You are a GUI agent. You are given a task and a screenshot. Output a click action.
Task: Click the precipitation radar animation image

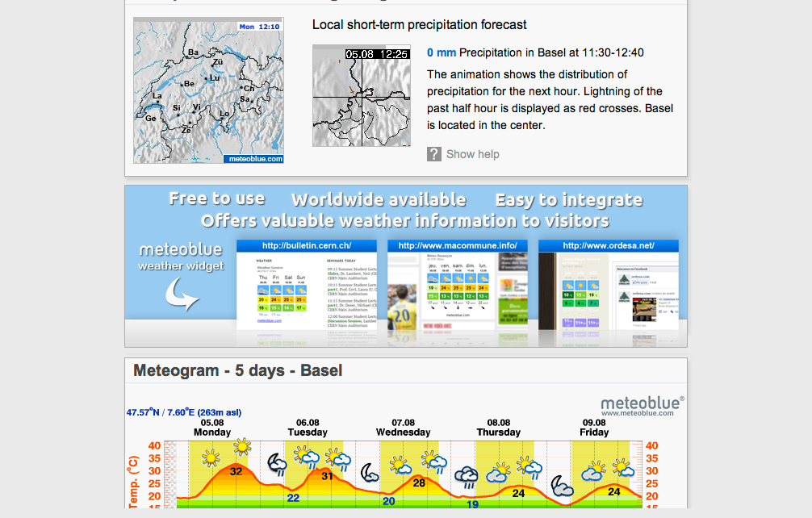tap(361, 96)
